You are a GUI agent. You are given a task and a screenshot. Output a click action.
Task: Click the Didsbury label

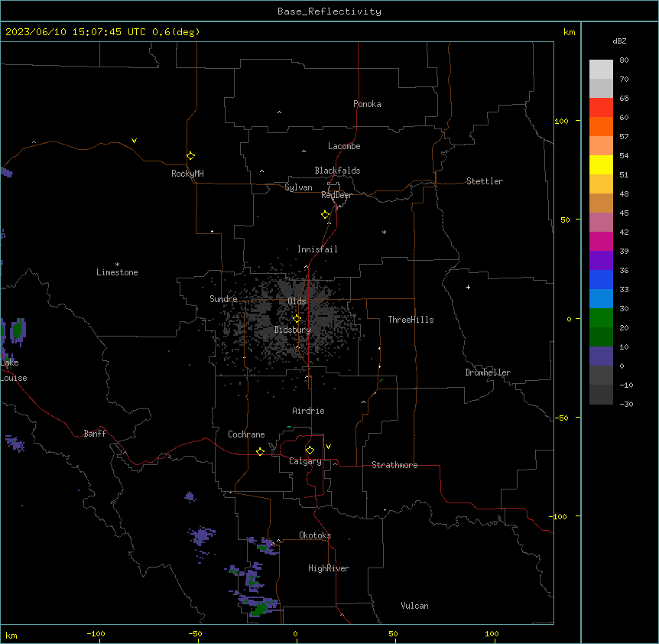292,330
